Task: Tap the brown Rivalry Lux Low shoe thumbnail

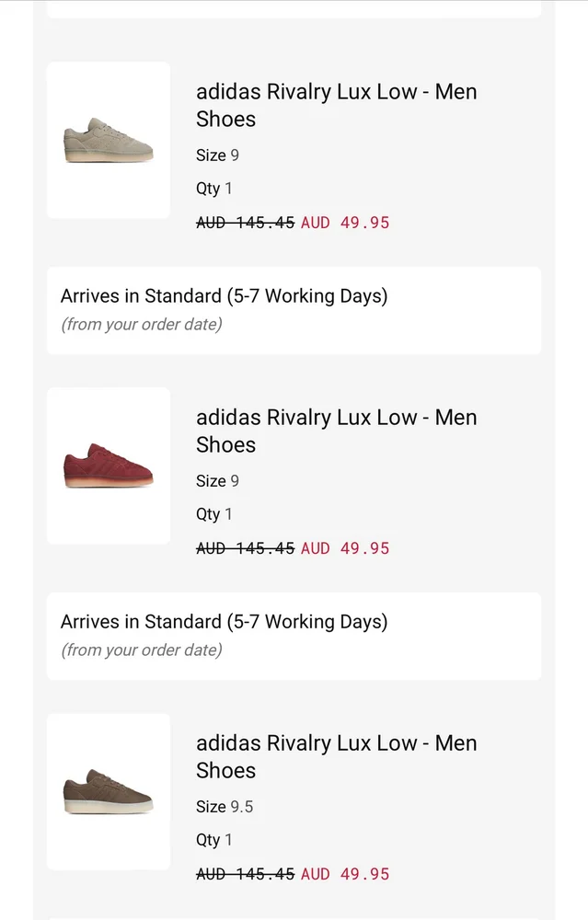Action: (x=109, y=791)
